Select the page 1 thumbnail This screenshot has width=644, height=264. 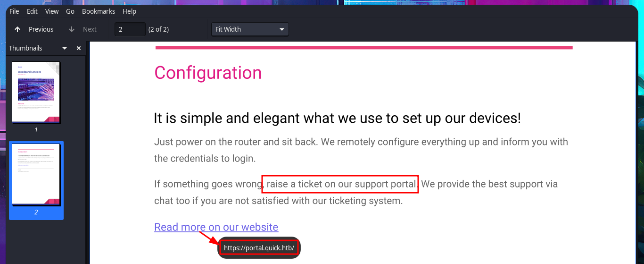36,93
